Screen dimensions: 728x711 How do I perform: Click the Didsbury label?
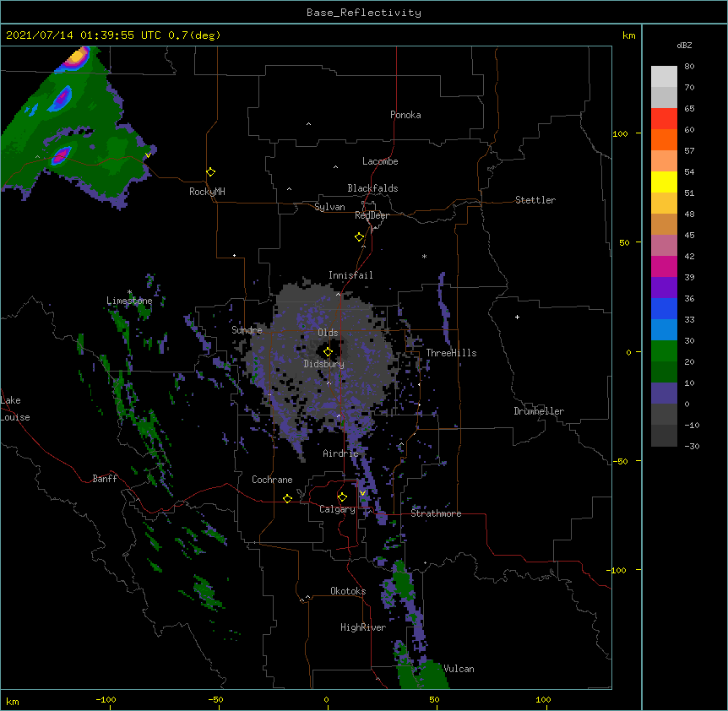pos(323,364)
